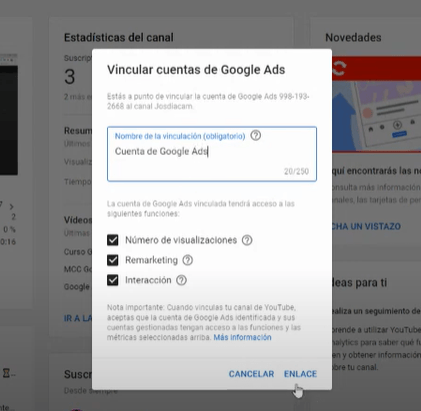Click ECHA UN VISTAZO link in Novedades
421x411 pixels.
point(366,226)
